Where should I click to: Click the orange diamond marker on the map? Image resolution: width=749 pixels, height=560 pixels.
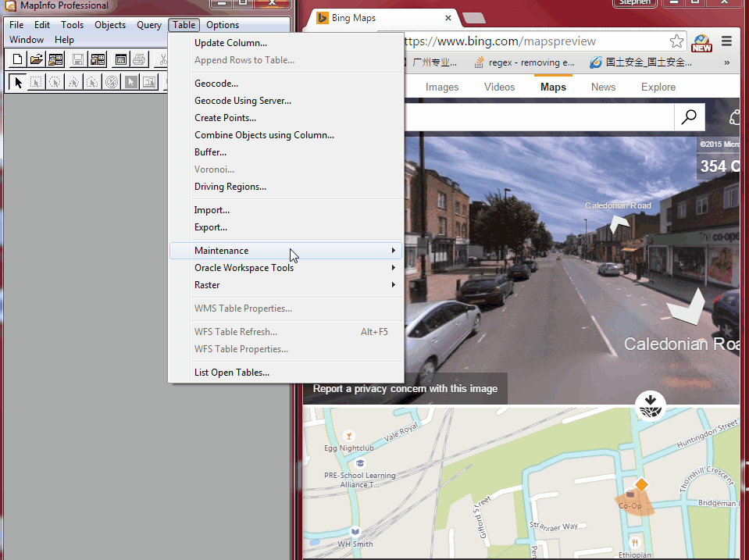click(x=641, y=484)
